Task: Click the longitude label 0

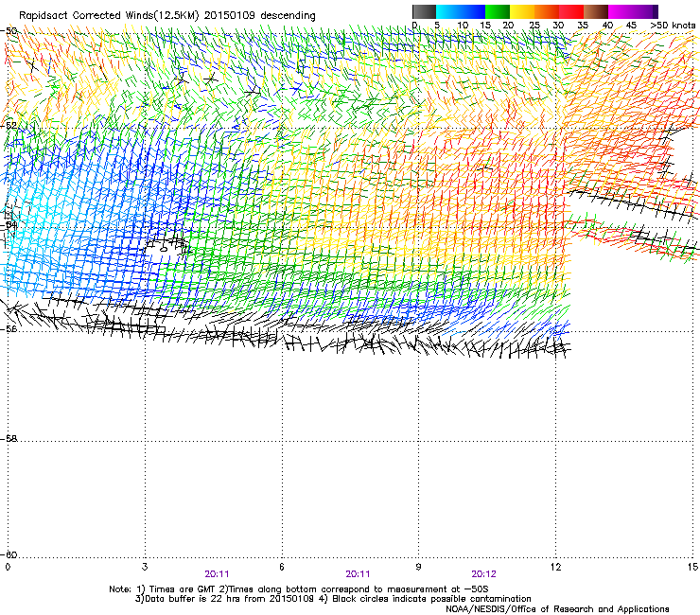Action: [8, 567]
